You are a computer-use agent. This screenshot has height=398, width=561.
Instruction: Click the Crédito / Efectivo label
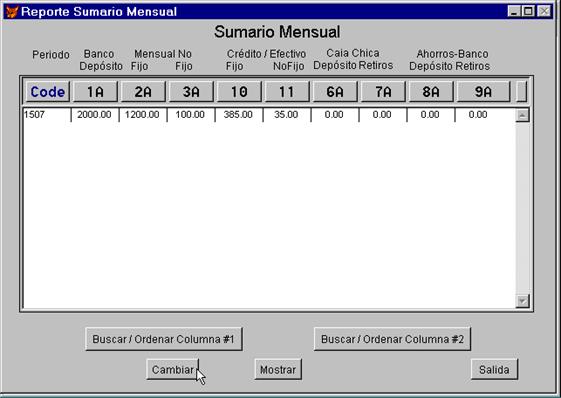[266, 54]
